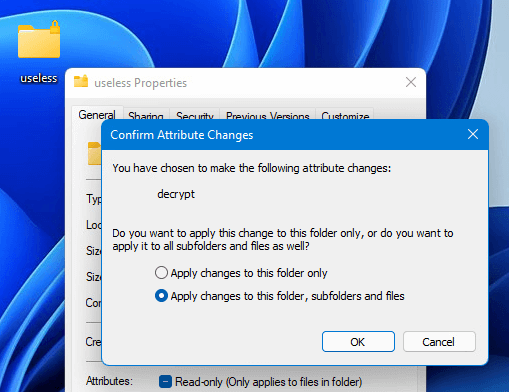Viewport: 509px width, 392px height.
Task: Click the 'Attributes:' label in Properties
Action: click(109, 381)
